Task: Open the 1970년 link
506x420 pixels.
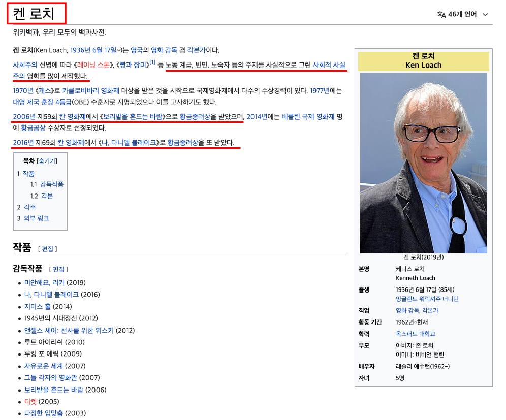Action: pyautogui.click(x=23, y=90)
